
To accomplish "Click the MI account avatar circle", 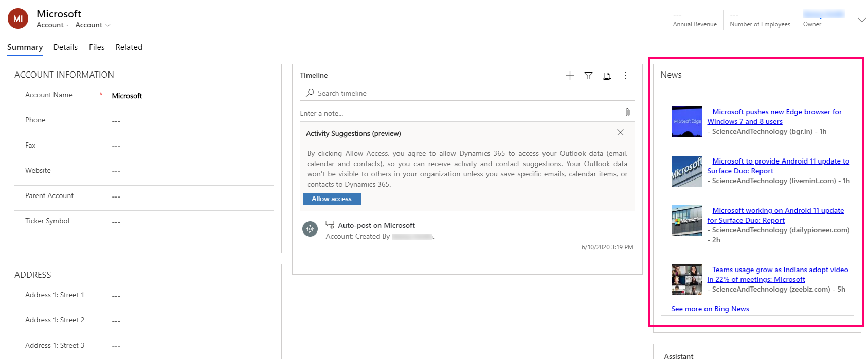I will (18, 19).
